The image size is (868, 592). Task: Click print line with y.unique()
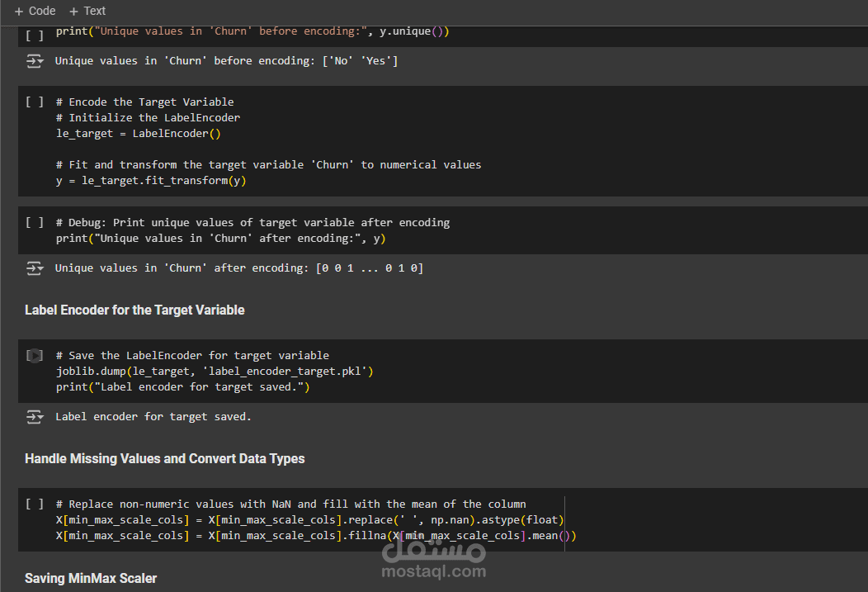click(252, 31)
